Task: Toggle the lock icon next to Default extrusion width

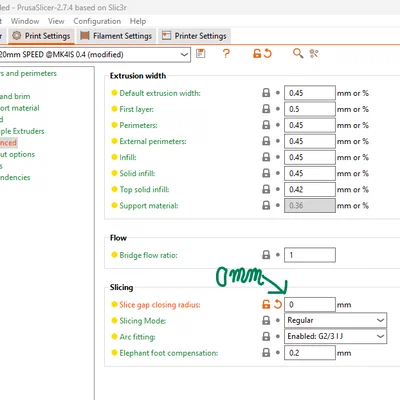Action: [266, 93]
